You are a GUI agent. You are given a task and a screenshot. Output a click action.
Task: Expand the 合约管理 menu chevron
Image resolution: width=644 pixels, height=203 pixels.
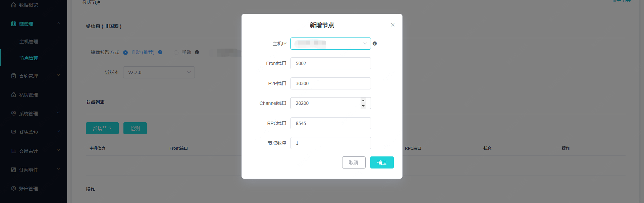58,75
